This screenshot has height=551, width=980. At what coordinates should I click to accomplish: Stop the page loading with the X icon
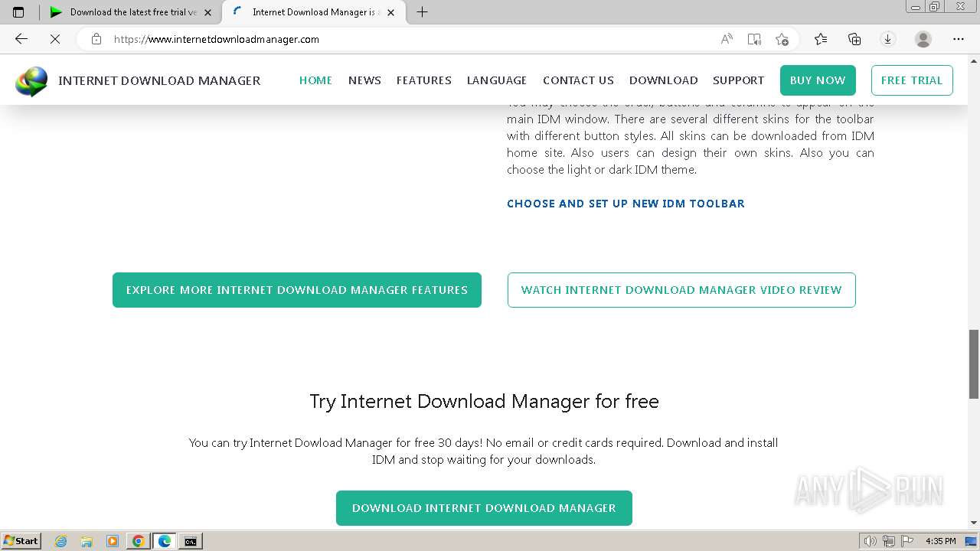point(55,39)
